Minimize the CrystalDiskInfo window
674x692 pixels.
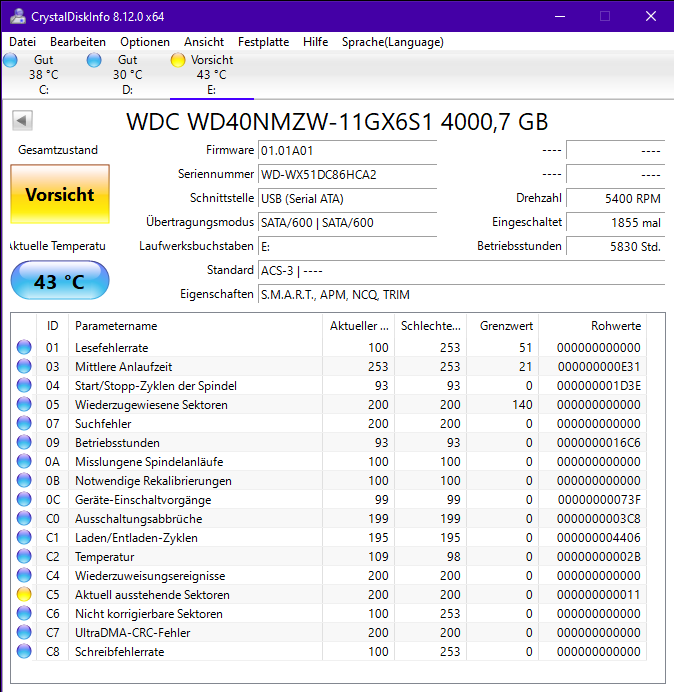(560, 16)
